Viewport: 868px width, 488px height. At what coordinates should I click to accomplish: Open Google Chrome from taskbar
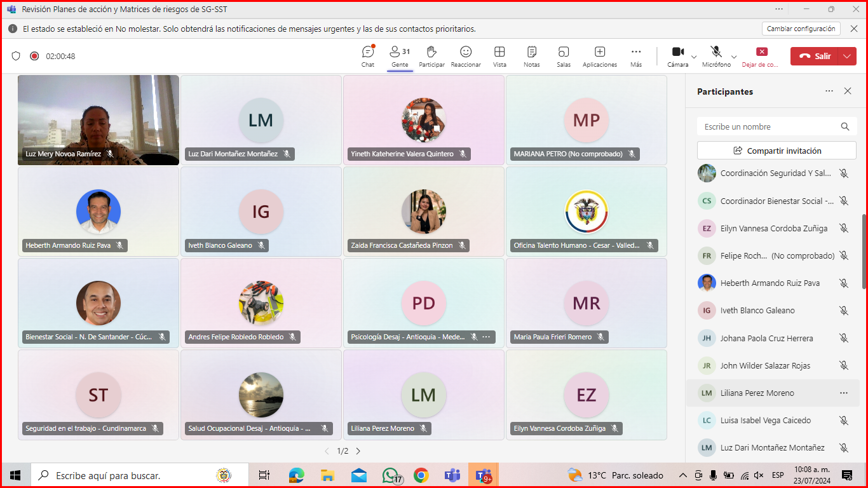pyautogui.click(x=421, y=475)
